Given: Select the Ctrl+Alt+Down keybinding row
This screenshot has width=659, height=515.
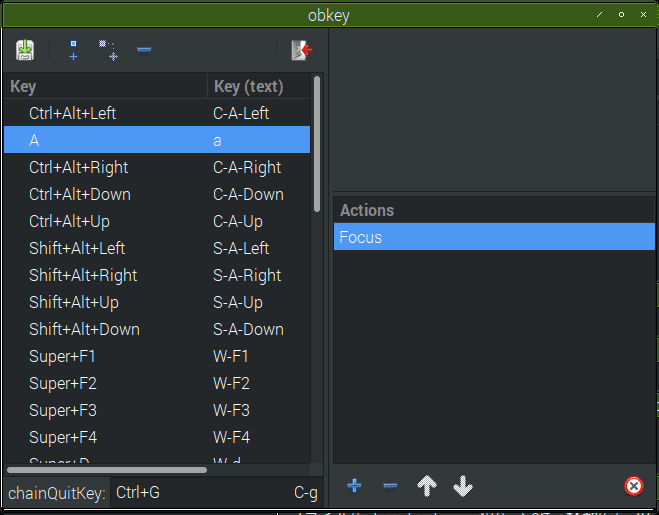Looking at the screenshot, I should pos(157,194).
